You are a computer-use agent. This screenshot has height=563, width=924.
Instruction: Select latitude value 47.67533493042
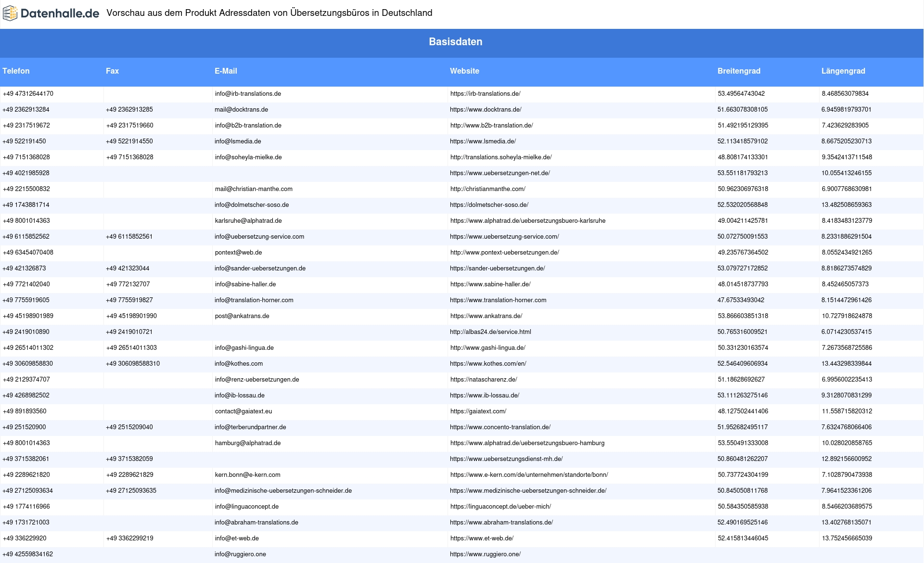741,300
